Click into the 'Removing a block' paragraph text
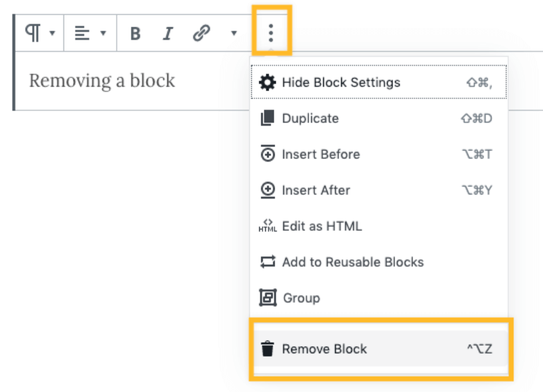 (102, 81)
